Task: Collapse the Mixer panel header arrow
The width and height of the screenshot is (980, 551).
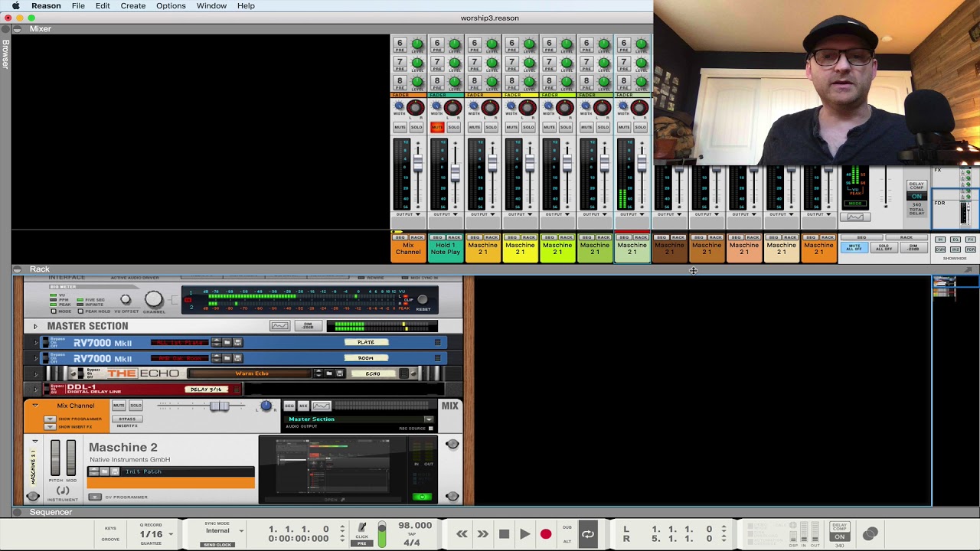Action: pyautogui.click(x=17, y=29)
